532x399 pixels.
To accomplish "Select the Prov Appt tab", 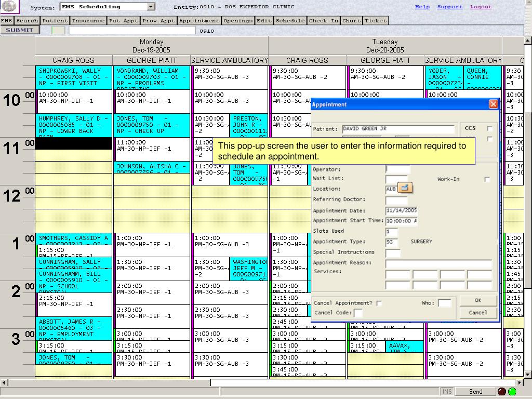I will (158, 21).
